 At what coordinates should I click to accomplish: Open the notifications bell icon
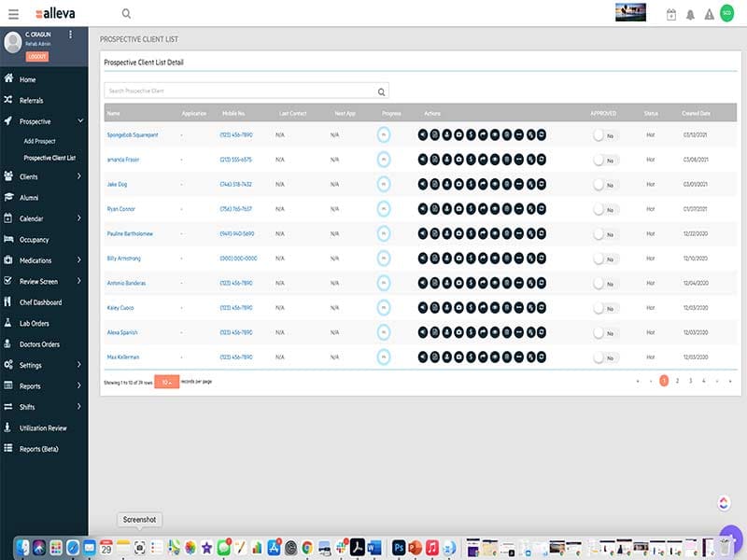pos(691,14)
